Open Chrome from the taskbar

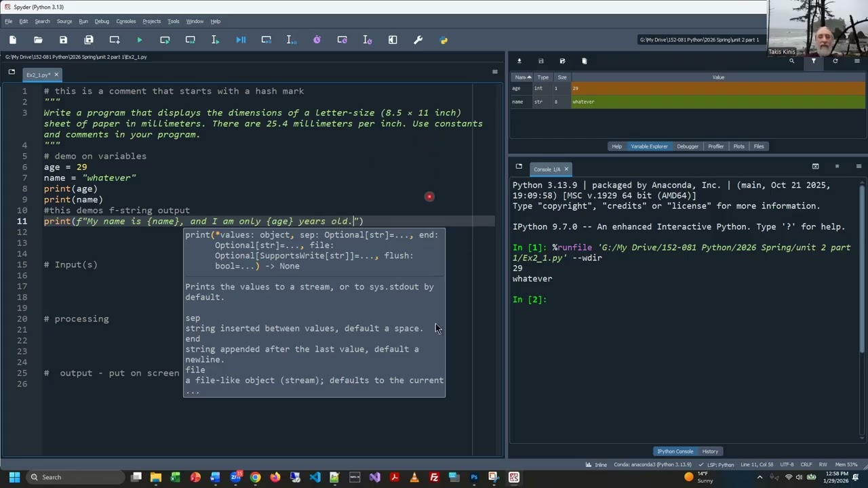(x=255, y=477)
